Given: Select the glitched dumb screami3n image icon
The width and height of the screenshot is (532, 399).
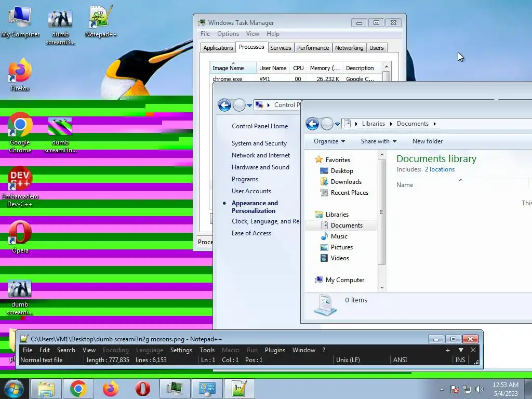Looking at the screenshot, I should click(60, 135).
